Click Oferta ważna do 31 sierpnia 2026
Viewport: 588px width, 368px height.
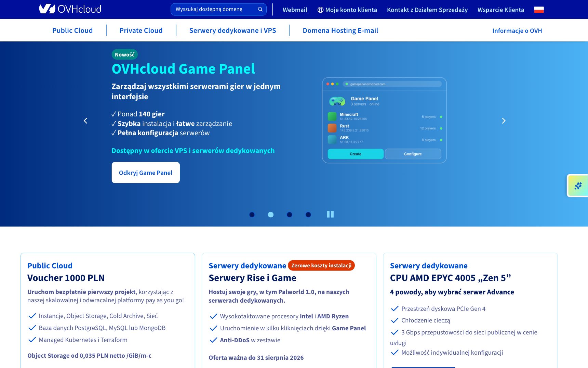(256, 358)
